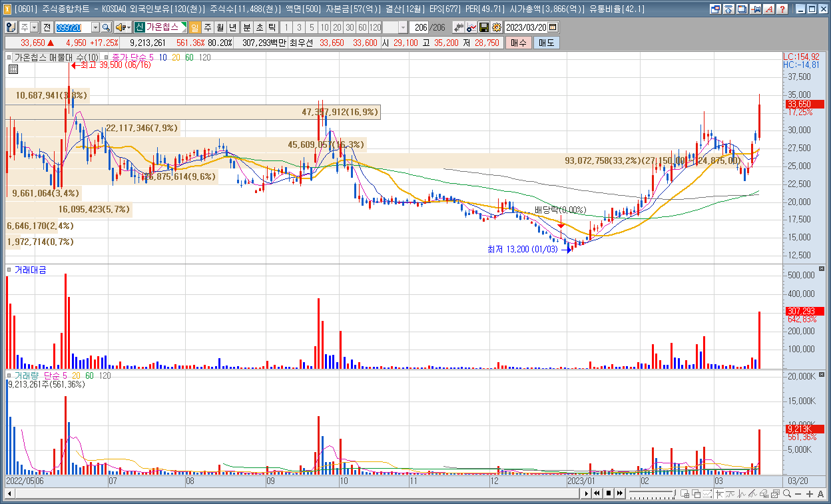Screen dimensions: 831x504
Task: Click the date field 2023/03/20
Action: (x=526, y=27)
